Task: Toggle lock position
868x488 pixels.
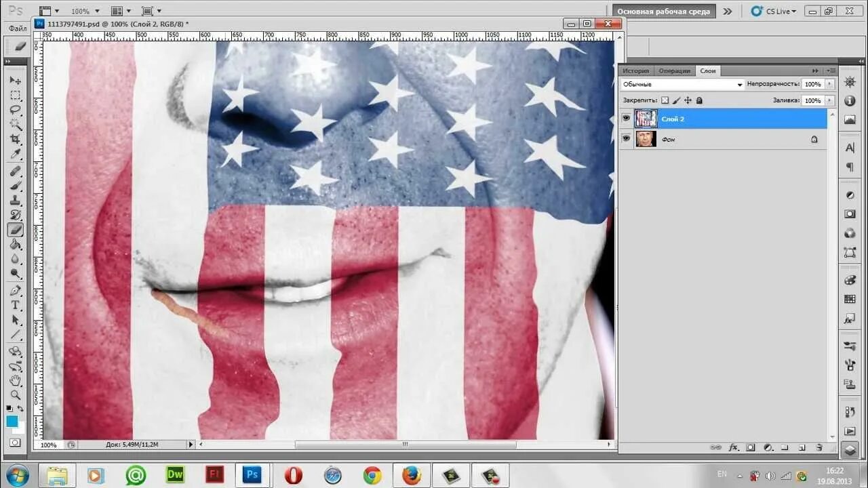Action: pyautogui.click(x=688, y=100)
